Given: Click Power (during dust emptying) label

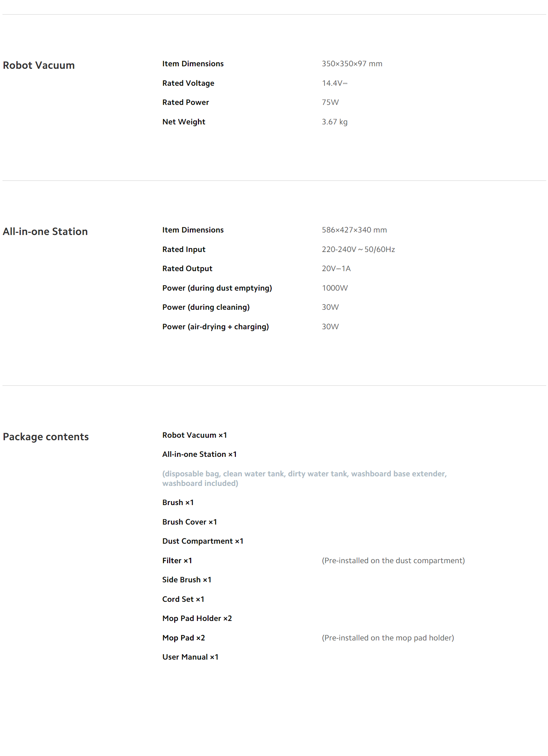Looking at the screenshot, I should [x=217, y=288].
